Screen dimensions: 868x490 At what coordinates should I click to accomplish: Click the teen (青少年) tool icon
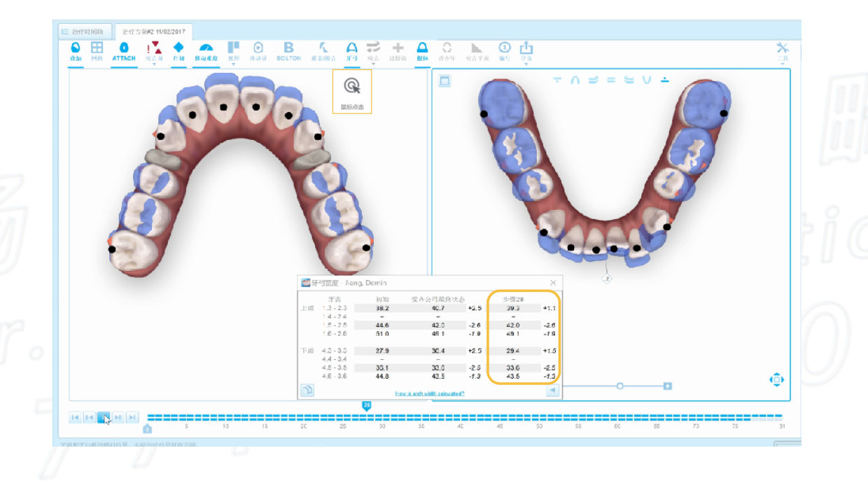(447, 48)
